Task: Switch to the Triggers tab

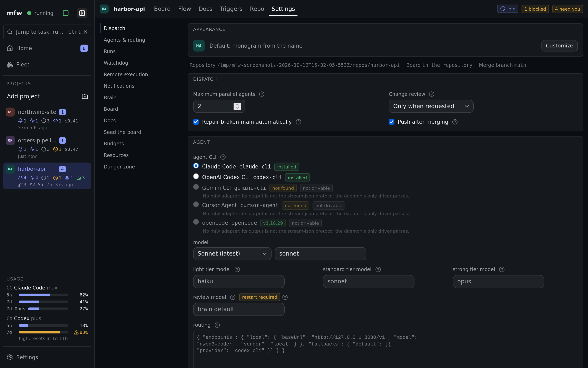Action: [231, 9]
